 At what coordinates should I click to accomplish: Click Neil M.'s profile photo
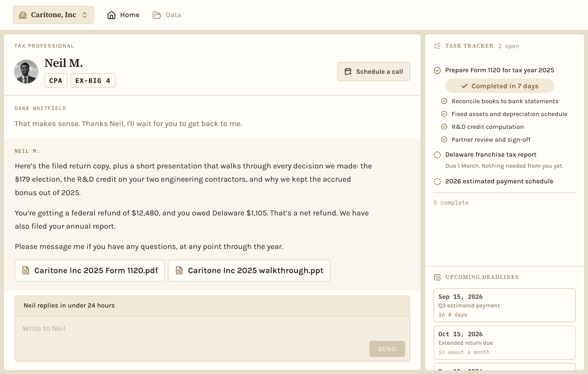click(26, 72)
